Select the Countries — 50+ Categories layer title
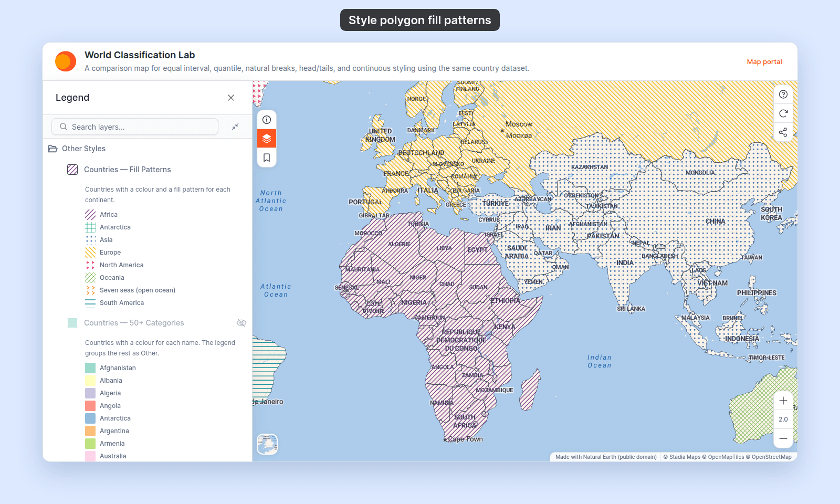 (x=134, y=323)
